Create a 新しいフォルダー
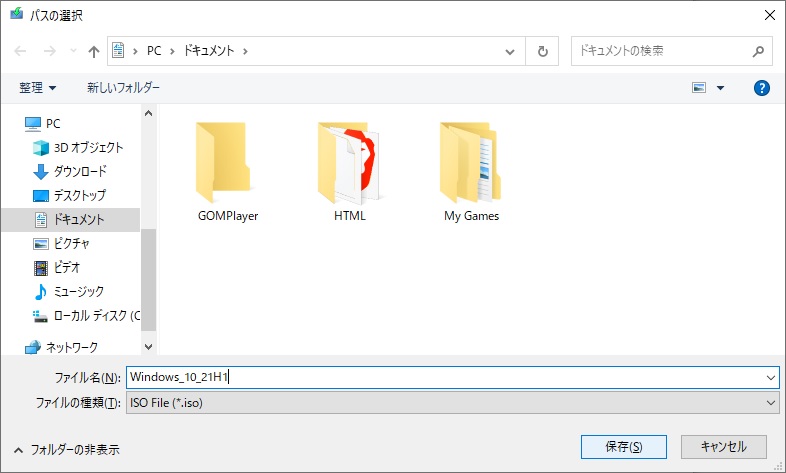Viewport: 786px width, 473px height. pos(123,88)
